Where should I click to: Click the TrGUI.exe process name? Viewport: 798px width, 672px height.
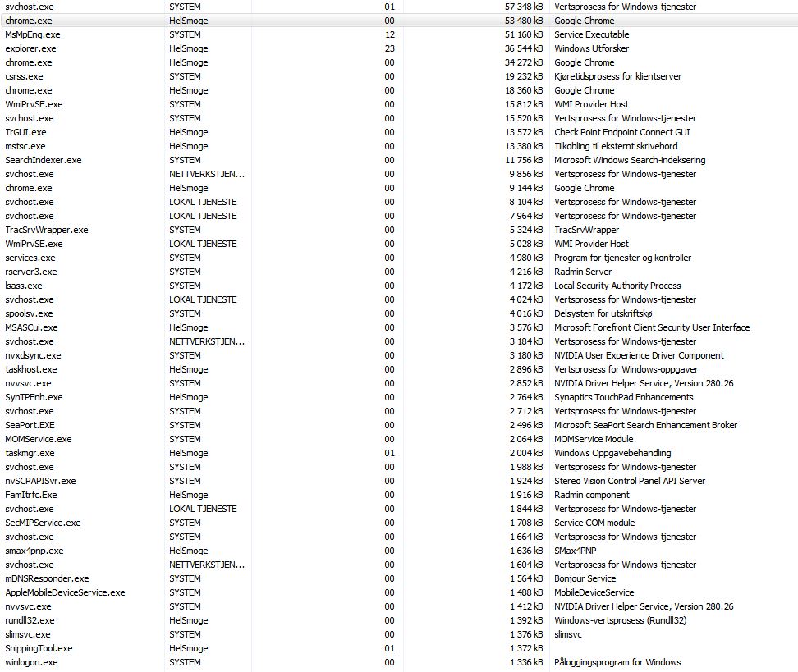click(x=25, y=132)
